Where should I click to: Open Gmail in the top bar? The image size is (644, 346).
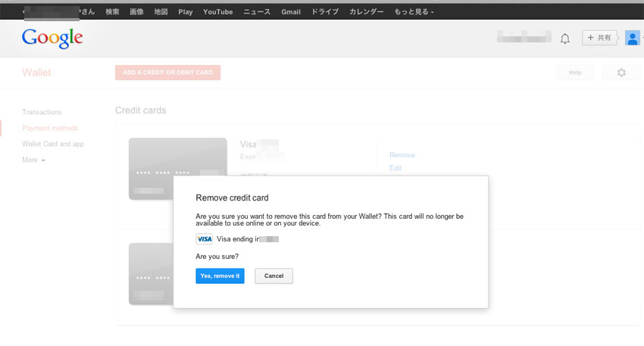291,12
